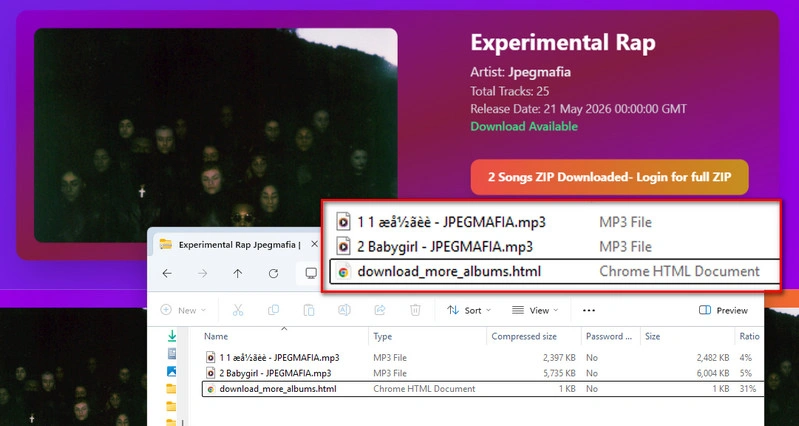Click the Cut scissors icon

pyautogui.click(x=237, y=310)
